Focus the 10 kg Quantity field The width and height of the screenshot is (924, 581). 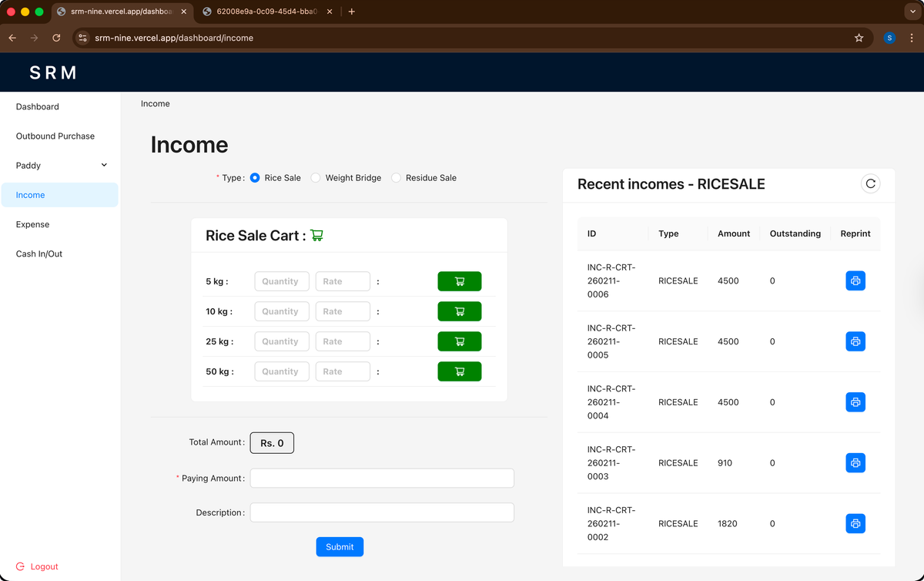[x=282, y=311]
